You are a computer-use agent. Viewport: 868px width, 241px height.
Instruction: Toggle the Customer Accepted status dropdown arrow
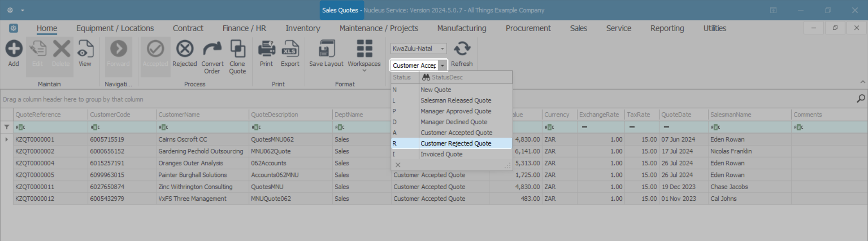pos(443,66)
